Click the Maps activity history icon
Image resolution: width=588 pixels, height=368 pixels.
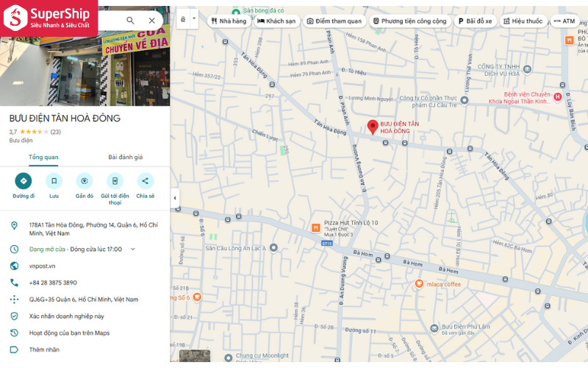(14, 333)
